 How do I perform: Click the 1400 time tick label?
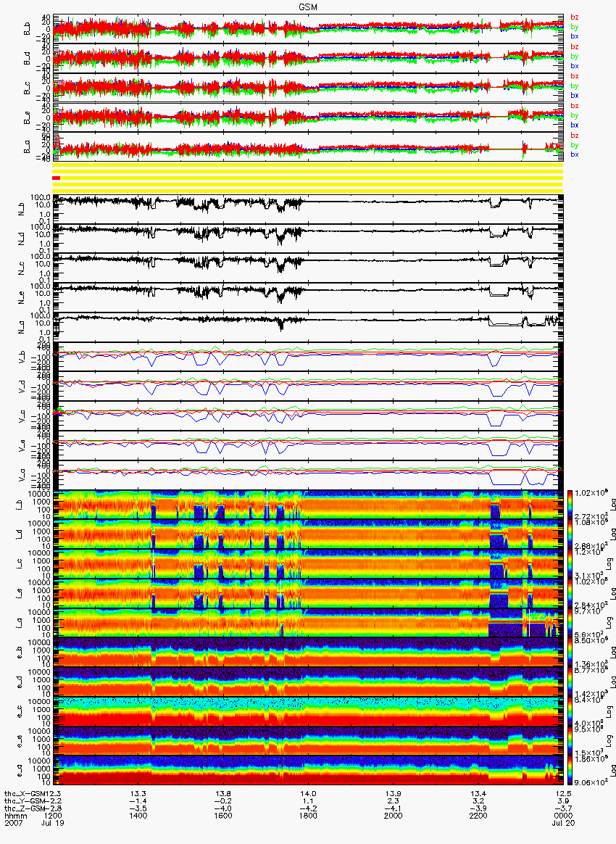[x=138, y=816]
